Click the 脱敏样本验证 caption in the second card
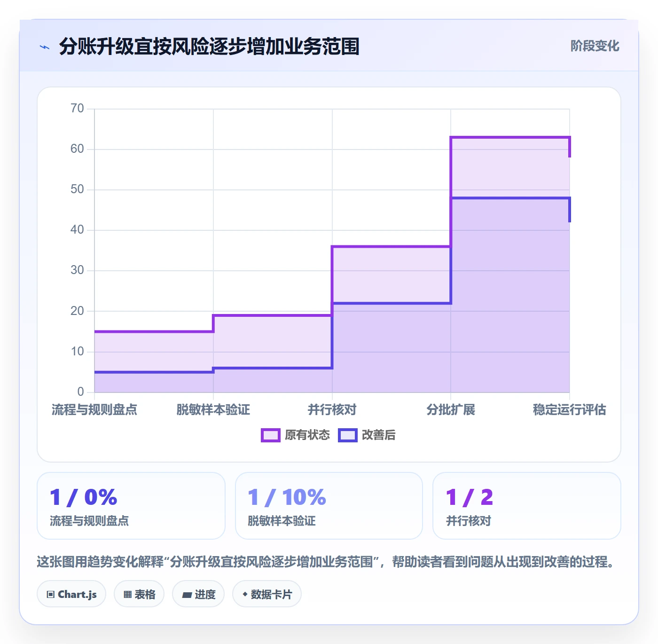 click(x=282, y=521)
